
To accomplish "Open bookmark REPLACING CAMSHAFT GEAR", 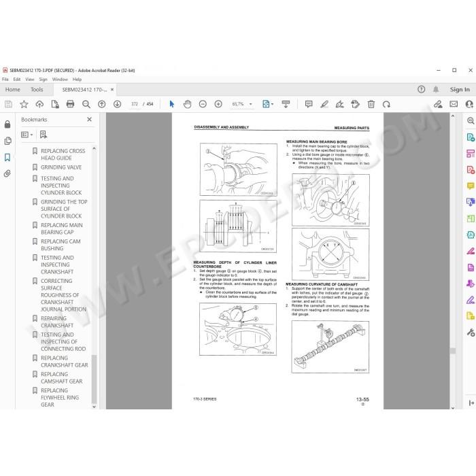I will pos(62,377).
